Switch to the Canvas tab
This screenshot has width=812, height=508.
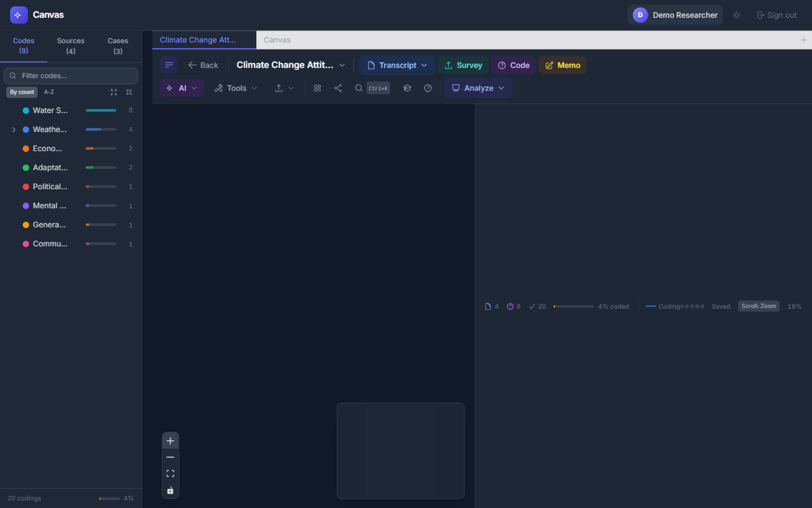click(277, 40)
